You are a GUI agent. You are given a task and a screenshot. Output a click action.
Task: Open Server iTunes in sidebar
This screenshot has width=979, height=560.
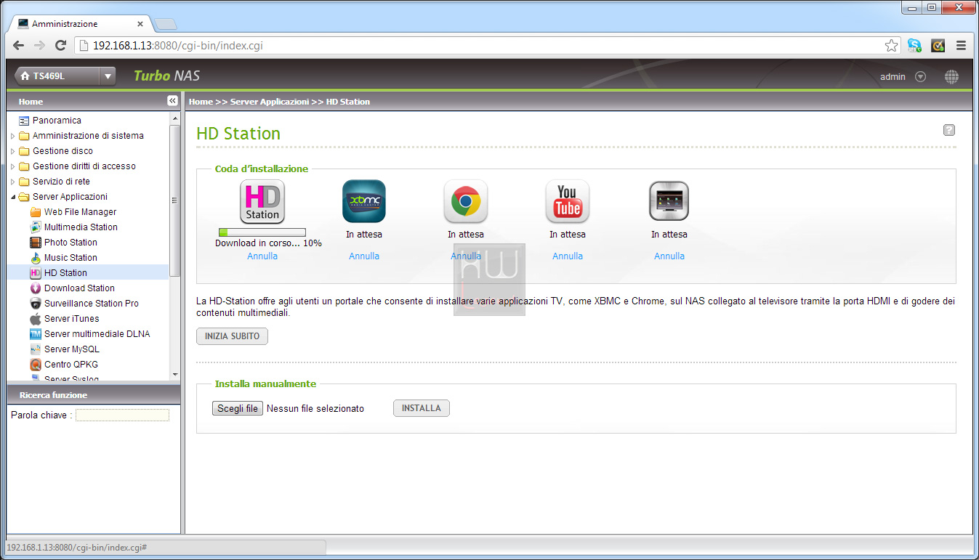point(71,319)
